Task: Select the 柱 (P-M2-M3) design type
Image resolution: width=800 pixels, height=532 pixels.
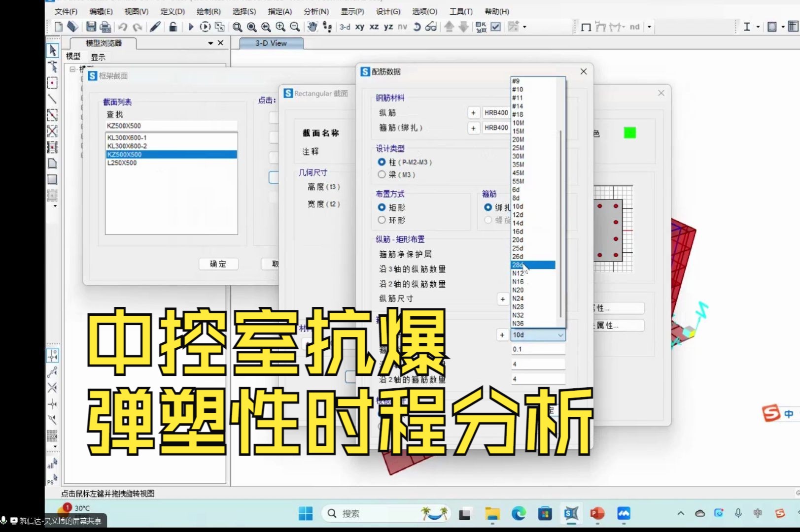Action: click(x=382, y=162)
